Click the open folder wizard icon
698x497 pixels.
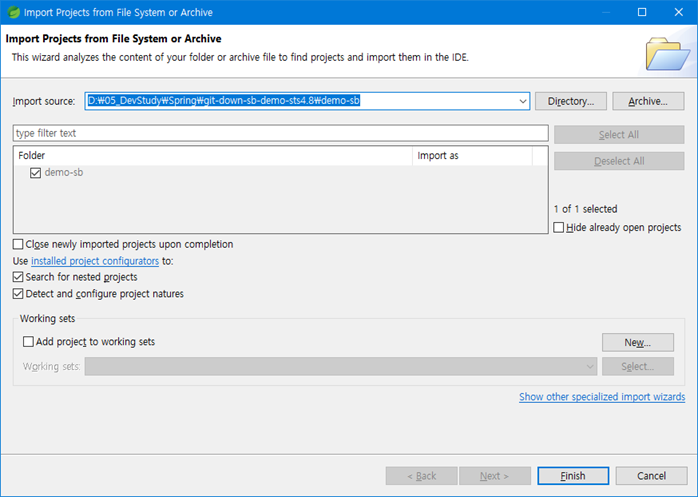click(667, 54)
